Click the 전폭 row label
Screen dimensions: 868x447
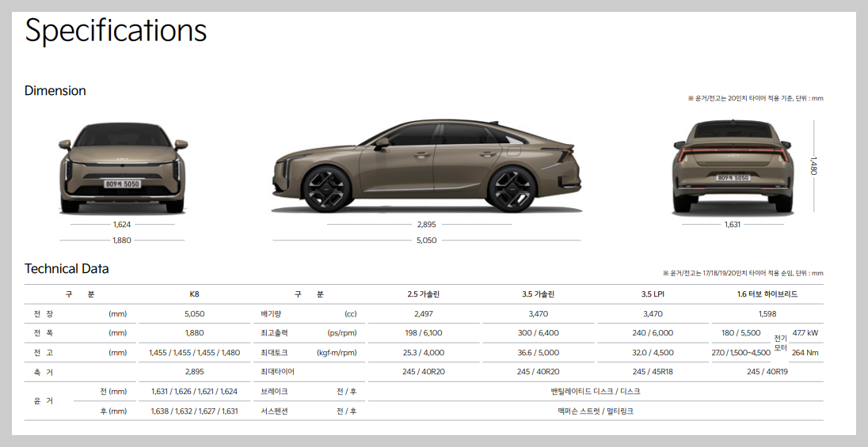click(44, 333)
